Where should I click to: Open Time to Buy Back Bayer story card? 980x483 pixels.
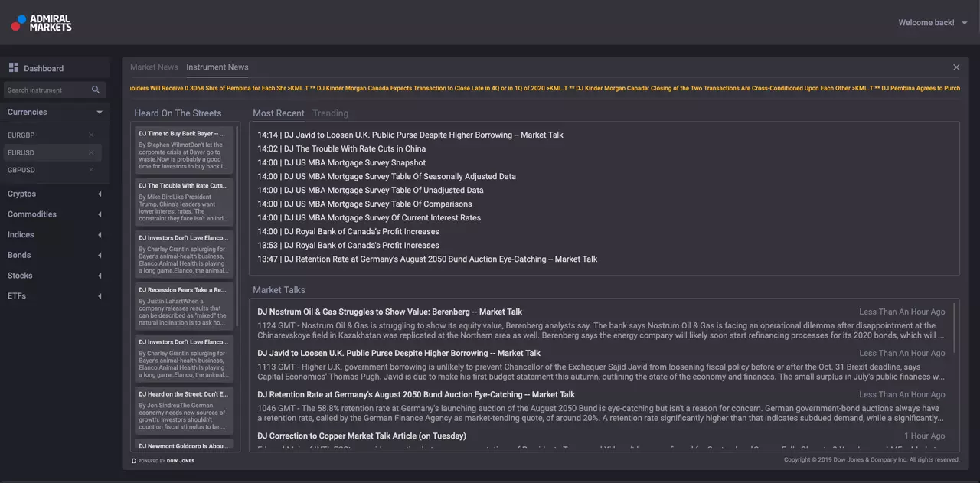tap(184, 151)
